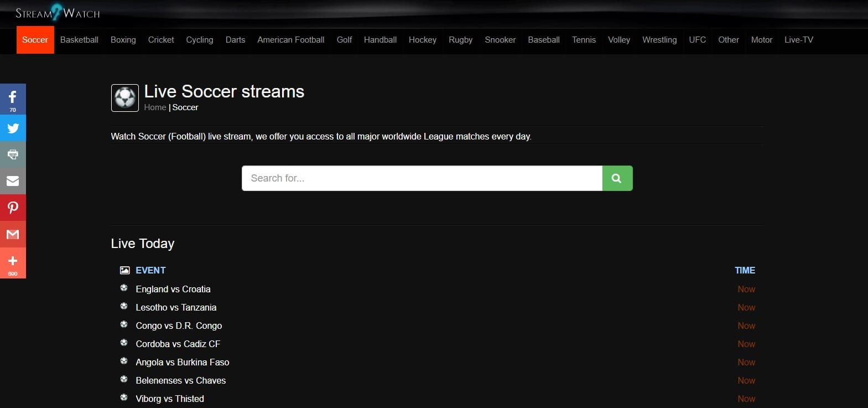Open the Basketball tab
Image resolution: width=868 pixels, height=408 pixels.
pos(79,40)
